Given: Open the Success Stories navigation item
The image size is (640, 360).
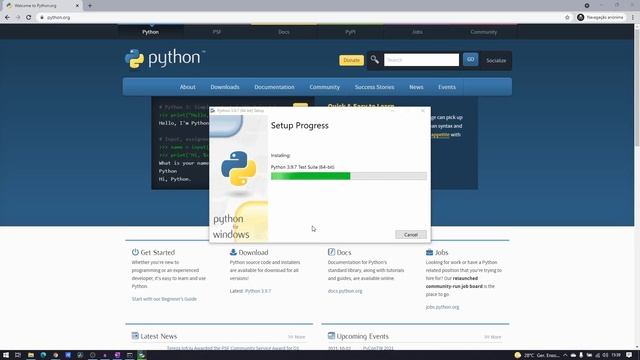Looking at the screenshot, I should (x=374, y=87).
